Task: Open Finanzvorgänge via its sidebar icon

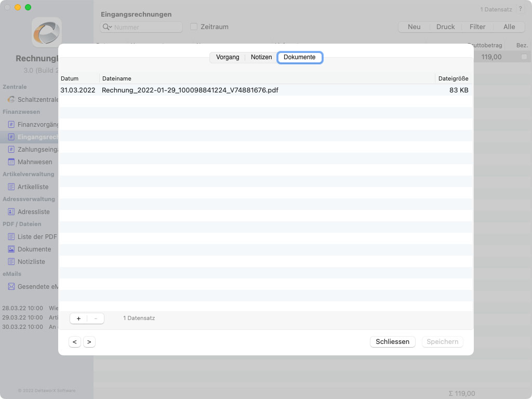Action: click(11, 124)
